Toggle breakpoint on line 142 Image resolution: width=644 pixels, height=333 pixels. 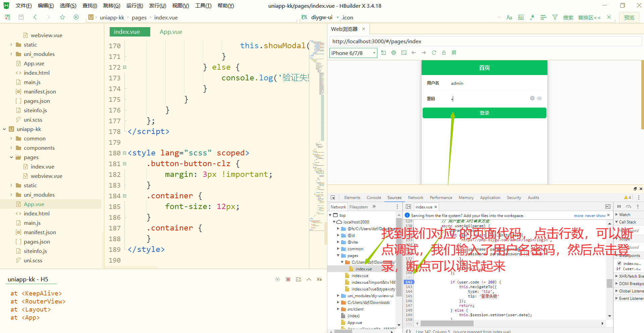point(409,282)
